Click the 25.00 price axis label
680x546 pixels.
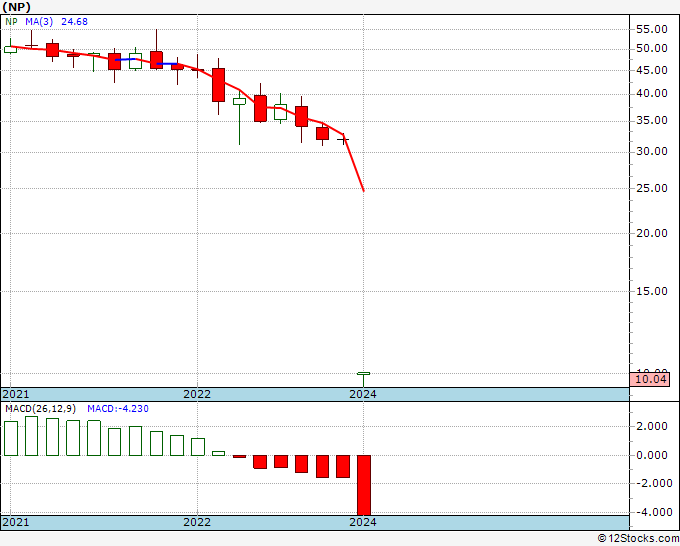[x=651, y=188]
